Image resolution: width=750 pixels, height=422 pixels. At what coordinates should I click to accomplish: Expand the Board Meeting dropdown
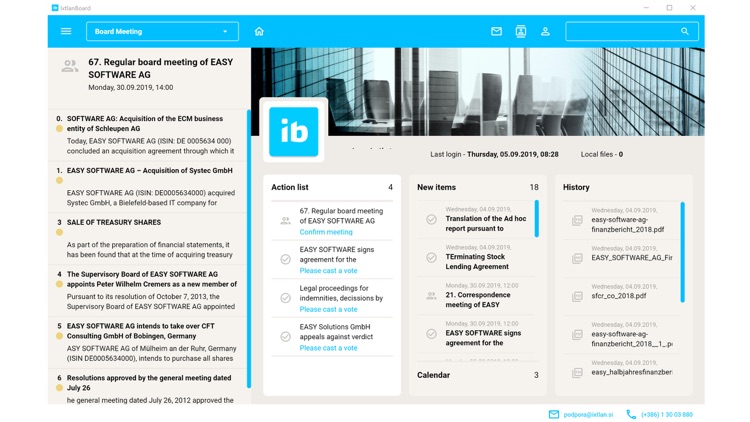coord(162,32)
